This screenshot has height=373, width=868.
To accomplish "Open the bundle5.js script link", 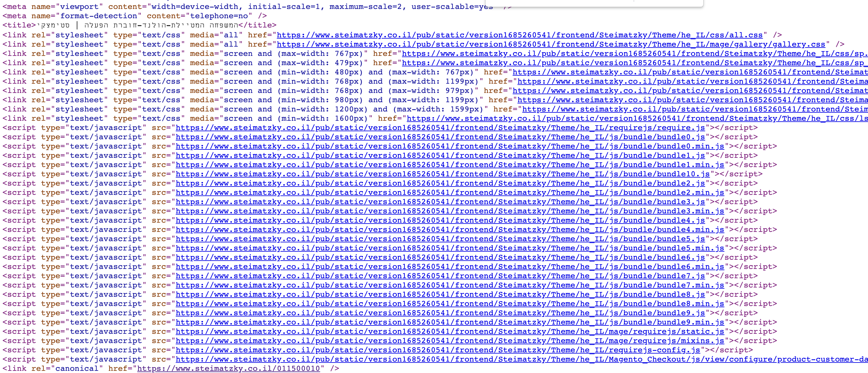I will 440,239.
